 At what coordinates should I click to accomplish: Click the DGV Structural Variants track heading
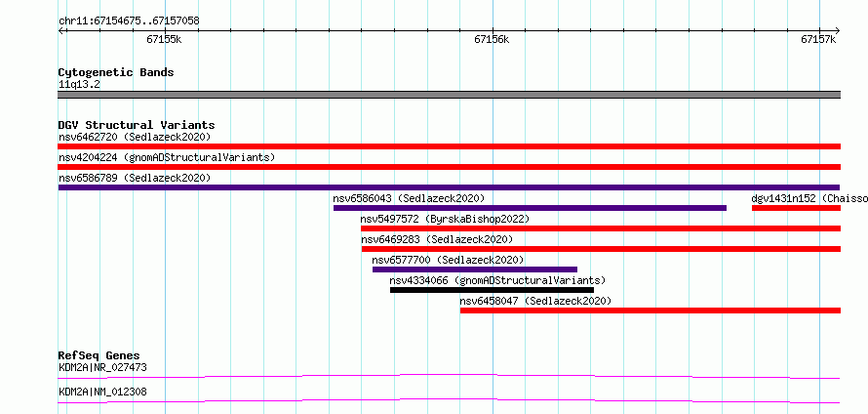[x=137, y=125]
